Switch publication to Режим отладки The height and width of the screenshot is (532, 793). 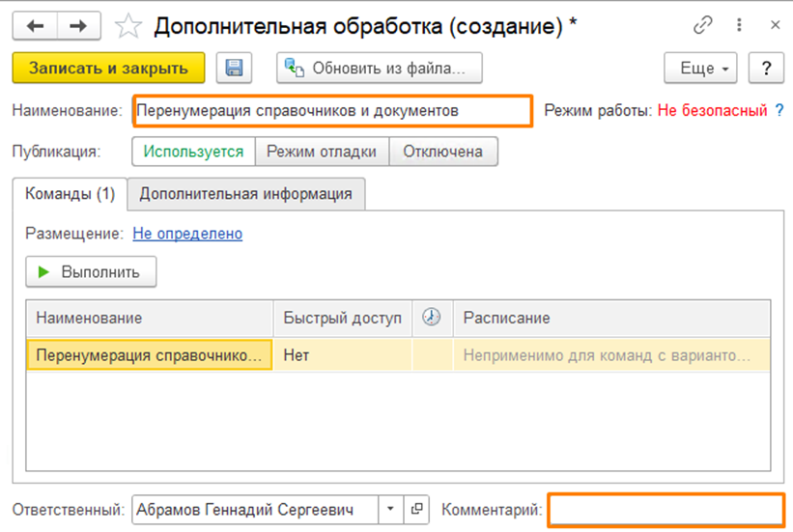[322, 152]
